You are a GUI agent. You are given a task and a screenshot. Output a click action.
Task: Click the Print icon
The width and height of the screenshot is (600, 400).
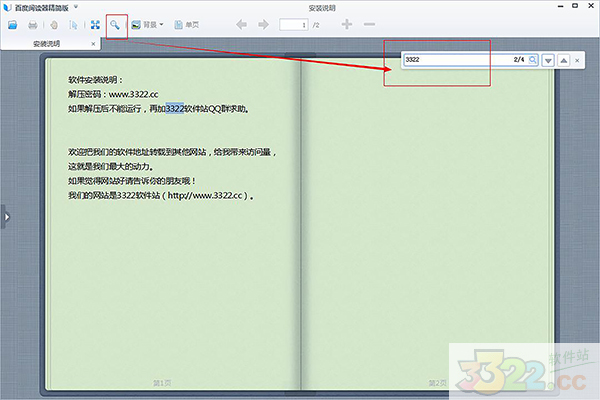pos(33,25)
